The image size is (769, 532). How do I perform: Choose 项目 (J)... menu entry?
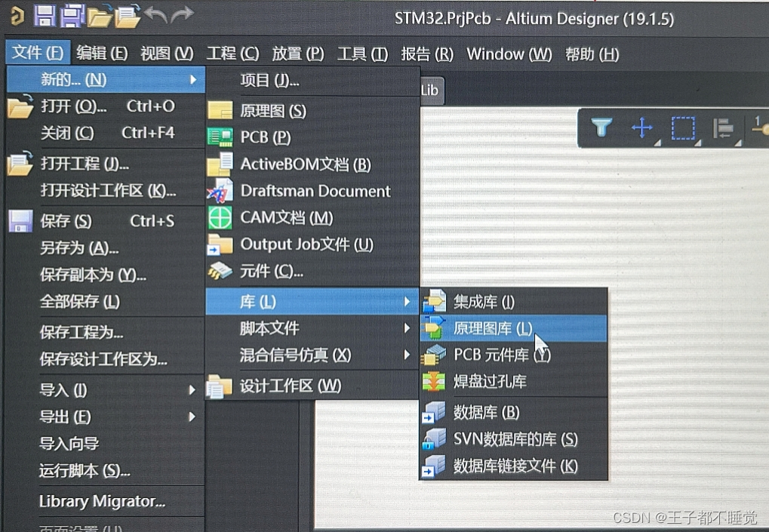tap(312, 81)
